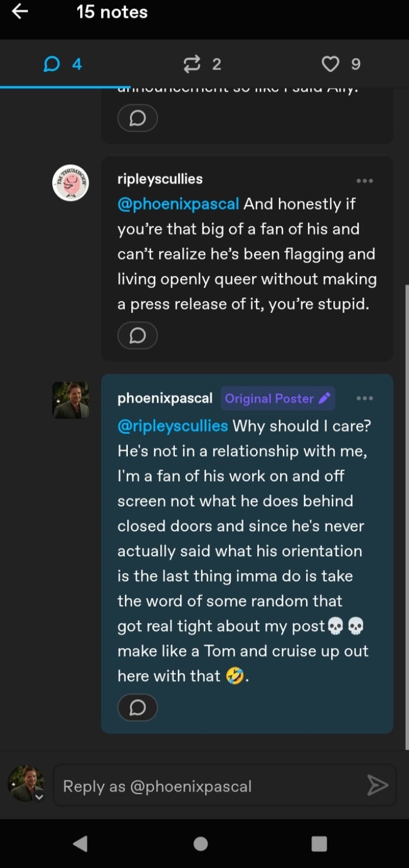Image resolution: width=409 pixels, height=868 pixels.
Task: Open phoenixpascal comment options menu
Action: 365,398
